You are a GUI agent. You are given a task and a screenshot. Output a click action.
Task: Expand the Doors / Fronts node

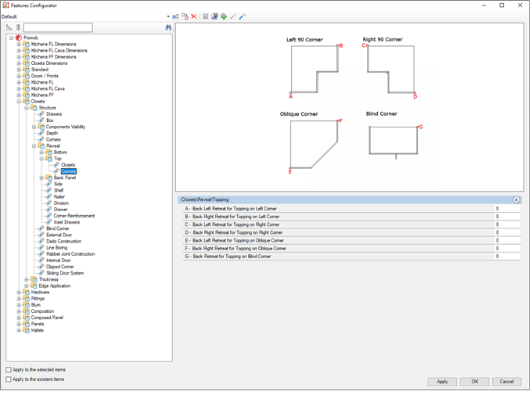point(19,77)
